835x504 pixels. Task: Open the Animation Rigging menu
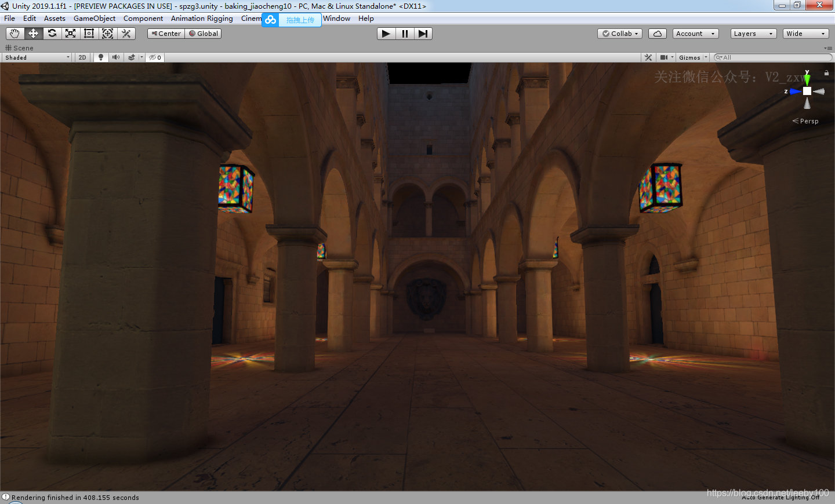(x=202, y=19)
